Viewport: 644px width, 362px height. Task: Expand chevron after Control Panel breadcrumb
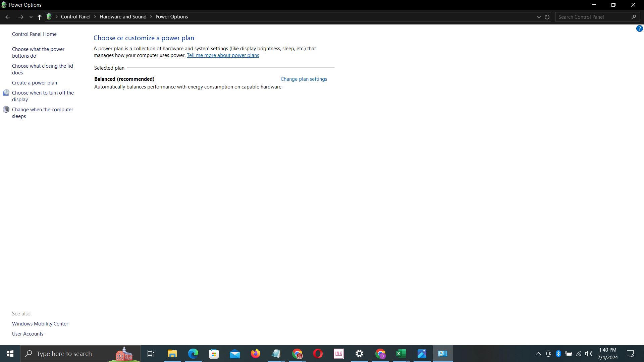[95, 17]
